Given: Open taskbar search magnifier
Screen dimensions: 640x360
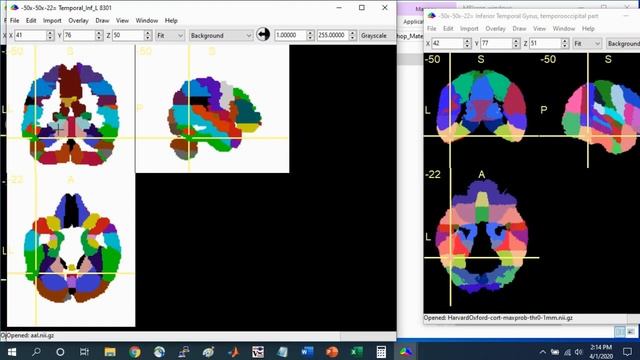Looking at the screenshot, I should pos(36,351).
